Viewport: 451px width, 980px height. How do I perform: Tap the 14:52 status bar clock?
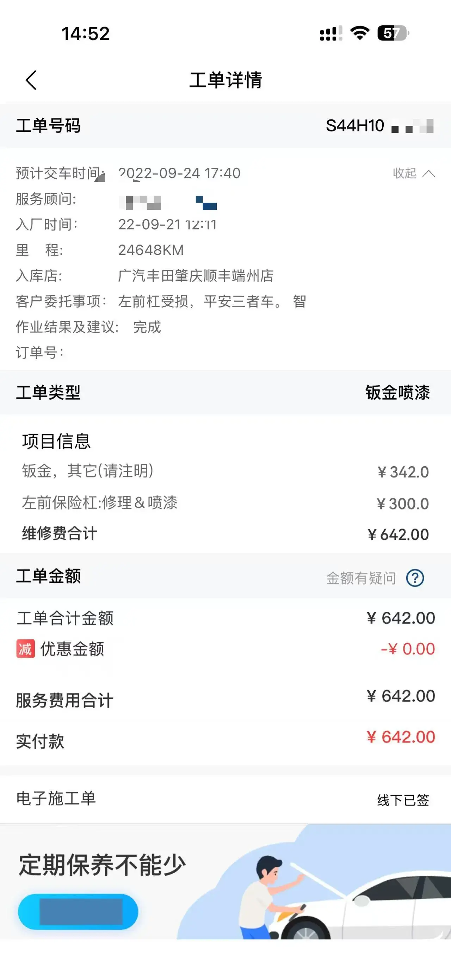point(86,33)
